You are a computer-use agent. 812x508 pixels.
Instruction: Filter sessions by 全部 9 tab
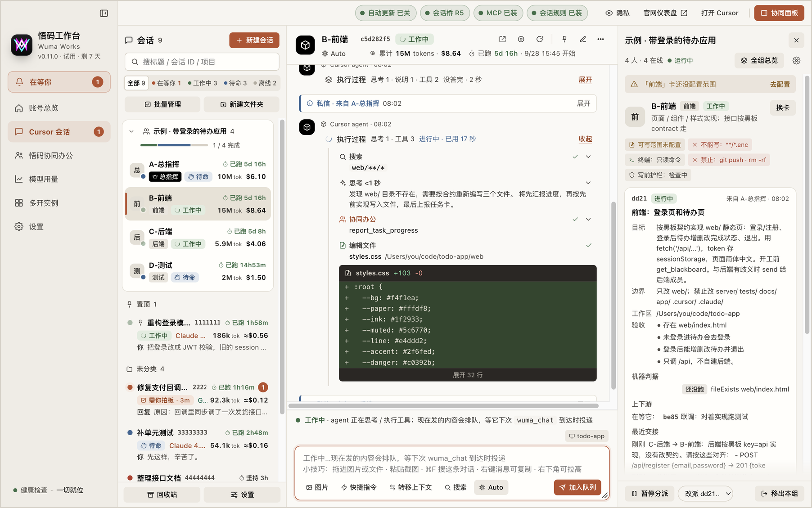[136, 83]
